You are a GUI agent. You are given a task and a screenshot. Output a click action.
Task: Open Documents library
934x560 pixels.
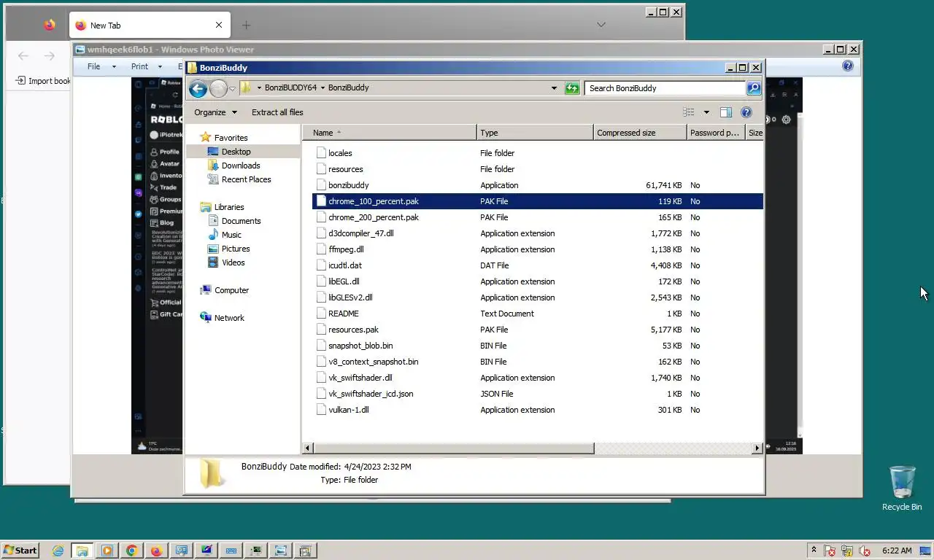(241, 221)
